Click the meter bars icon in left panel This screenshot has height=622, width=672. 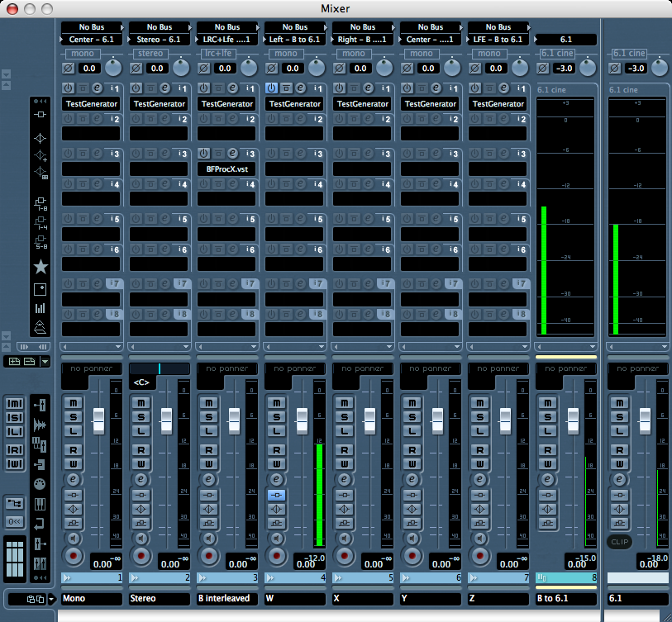pos(40,308)
